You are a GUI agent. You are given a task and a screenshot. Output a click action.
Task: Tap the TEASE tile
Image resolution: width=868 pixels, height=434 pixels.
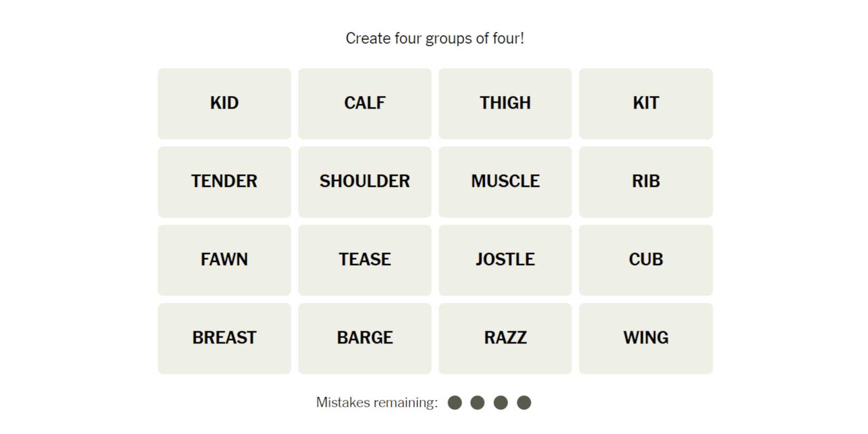pos(365,260)
